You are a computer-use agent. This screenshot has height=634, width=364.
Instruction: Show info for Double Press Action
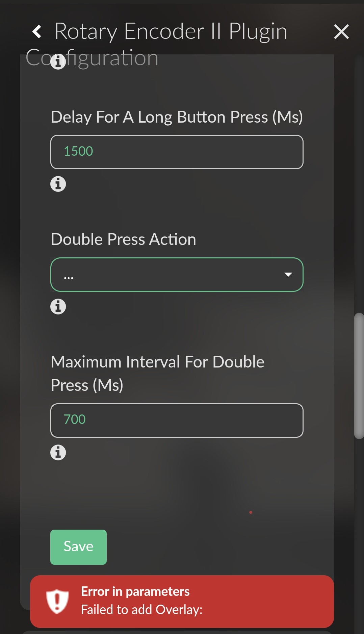[x=58, y=307]
